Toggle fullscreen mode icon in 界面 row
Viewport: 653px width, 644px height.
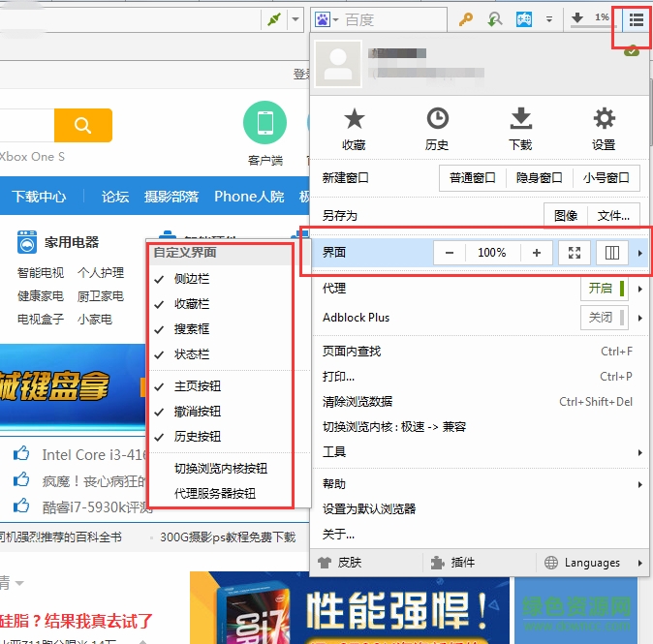point(575,253)
